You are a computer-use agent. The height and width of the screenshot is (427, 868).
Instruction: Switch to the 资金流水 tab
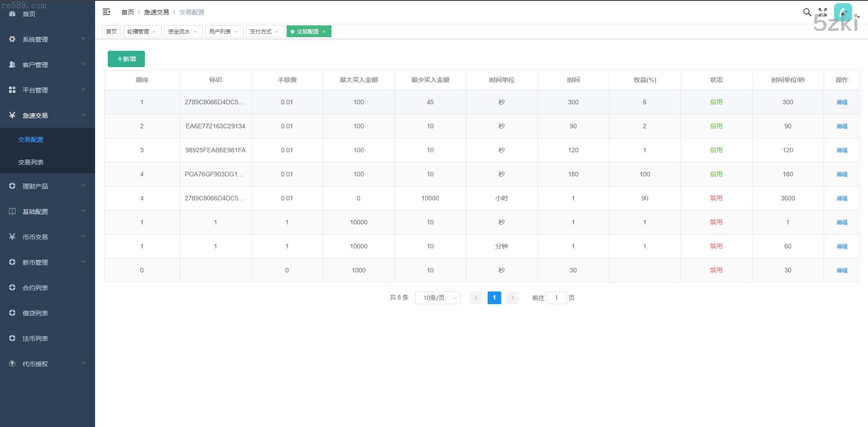click(x=179, y=32)
